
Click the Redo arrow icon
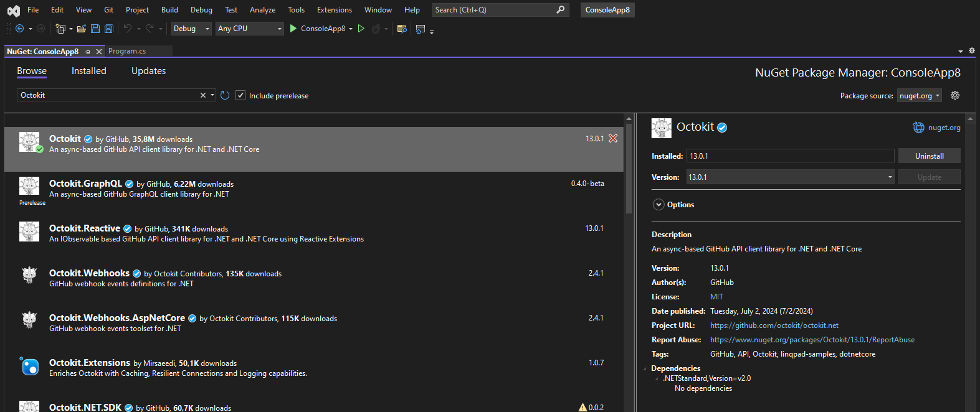[150, 29]
